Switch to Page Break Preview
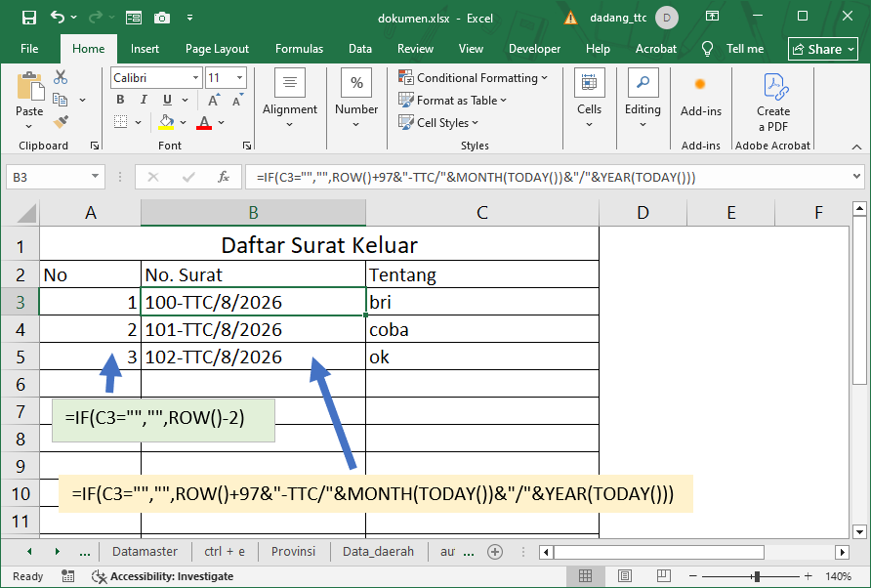871x588 pixels. 663,576
